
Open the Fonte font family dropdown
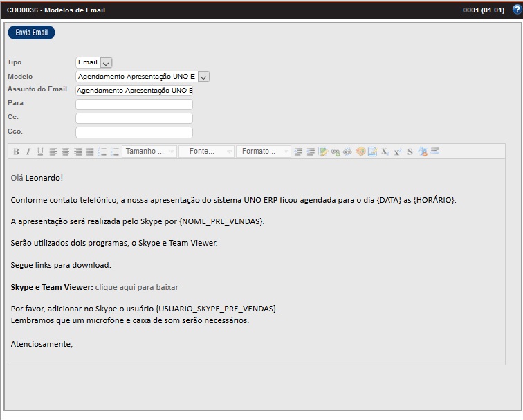tap(206, 152)
